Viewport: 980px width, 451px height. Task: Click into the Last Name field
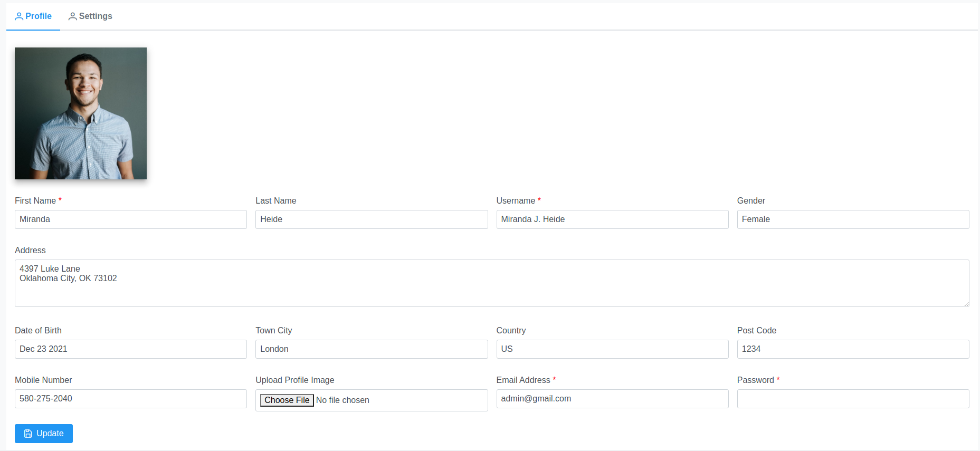(x=371, y=219)
